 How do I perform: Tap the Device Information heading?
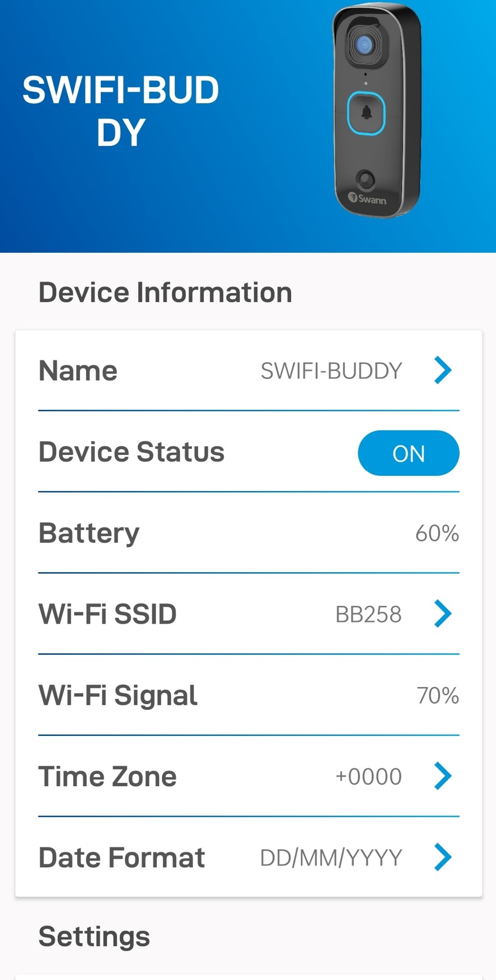[165, 293]
